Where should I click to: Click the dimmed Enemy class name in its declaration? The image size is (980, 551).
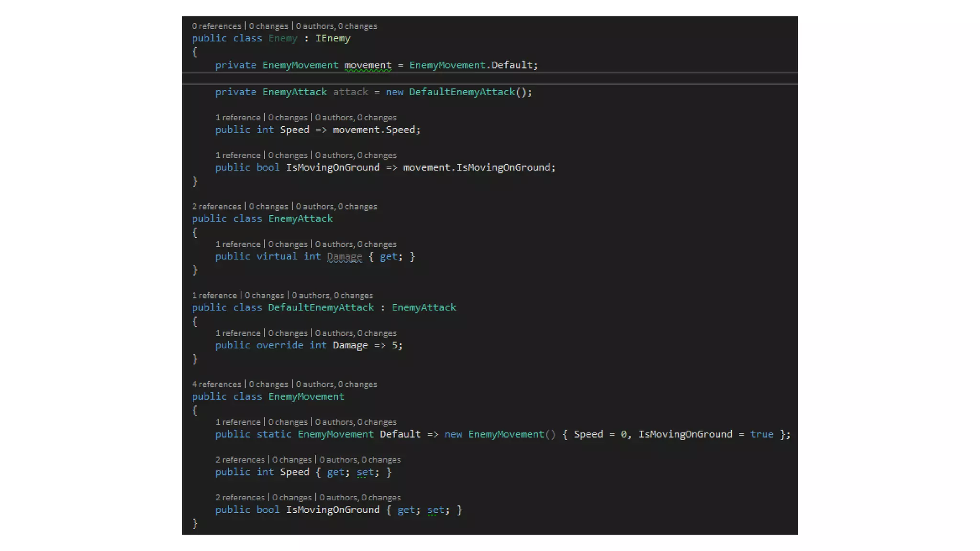pyautogui.click(x=283, y=38)
